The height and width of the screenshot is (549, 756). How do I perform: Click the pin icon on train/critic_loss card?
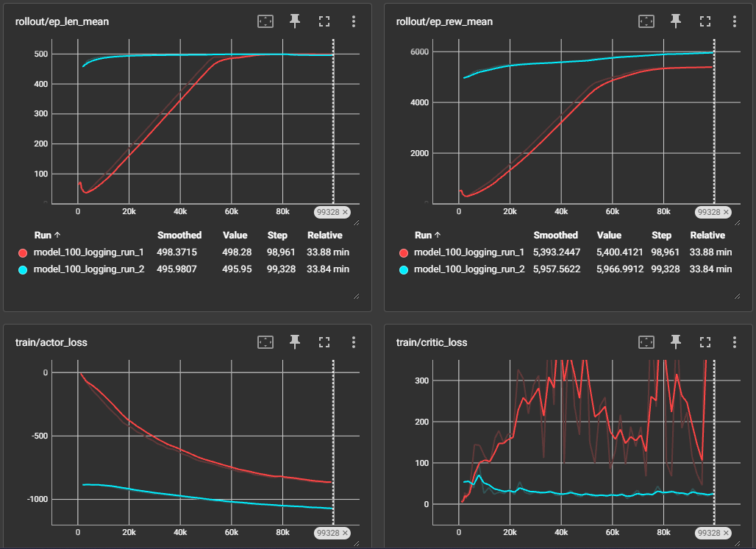pyautogui.click(x=676, y=342)
